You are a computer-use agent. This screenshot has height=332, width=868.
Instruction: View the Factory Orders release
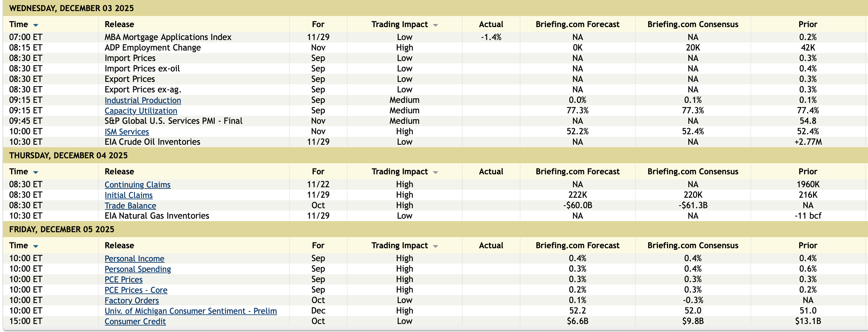pos(132,300)
